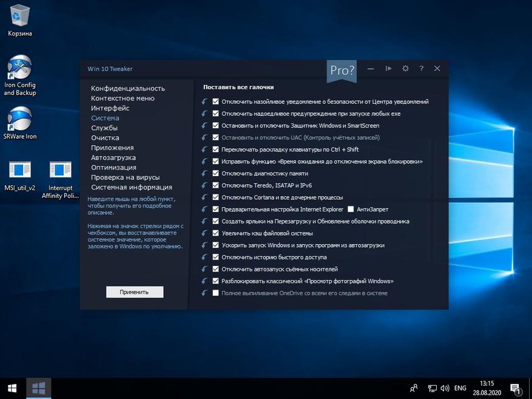
Task: Uncheck Переключать раскладку клавиатуры по Ctrl + Shift
Action: [x=215, y=149]
